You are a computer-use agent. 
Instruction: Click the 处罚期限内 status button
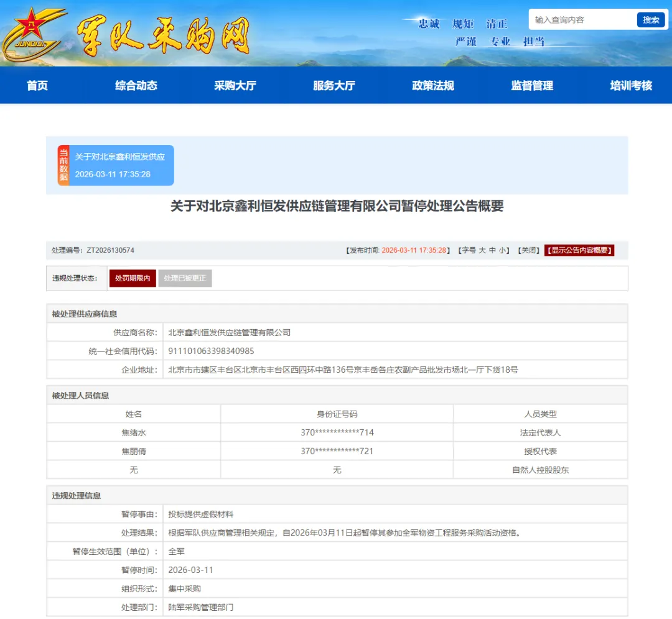[x=133, y=279]
